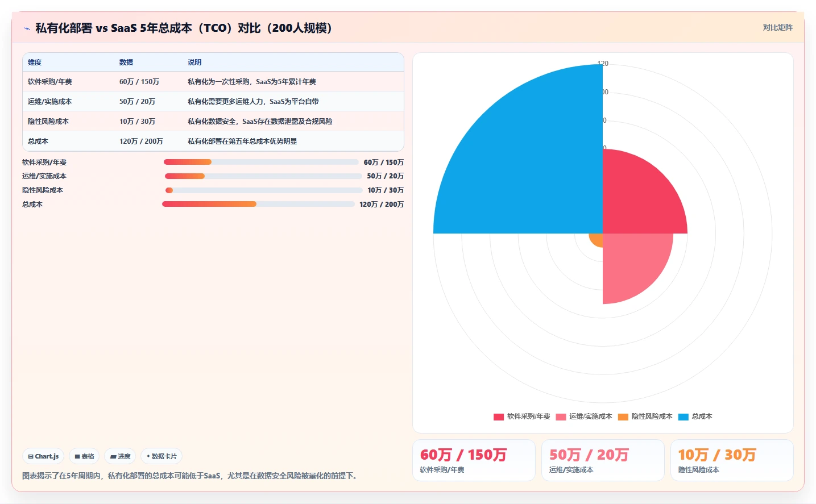Select table cell 运维/实施成本
The width and height of the screenshot is (816, 504).
point(50,102)
